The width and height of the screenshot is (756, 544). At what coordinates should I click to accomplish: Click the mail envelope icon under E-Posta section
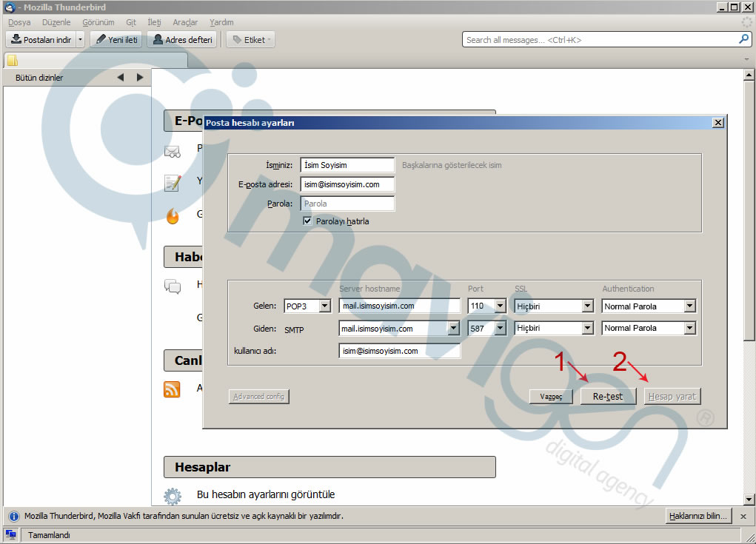click(x=173, y=151)
